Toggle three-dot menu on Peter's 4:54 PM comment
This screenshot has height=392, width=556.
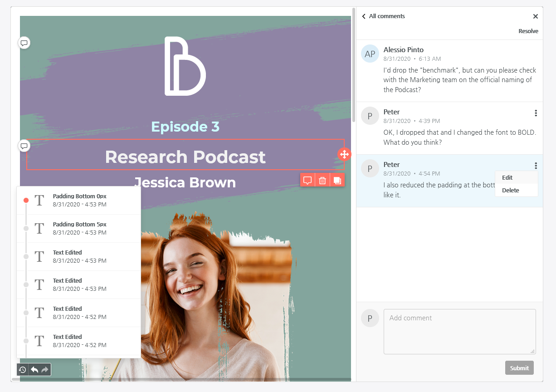click(536, 166)
